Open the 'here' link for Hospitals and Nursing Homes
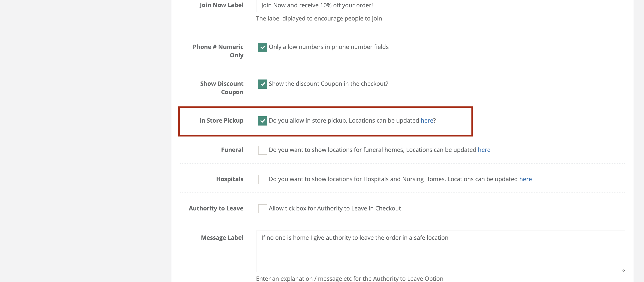644x282 pixels. click(x=526, y=179)
